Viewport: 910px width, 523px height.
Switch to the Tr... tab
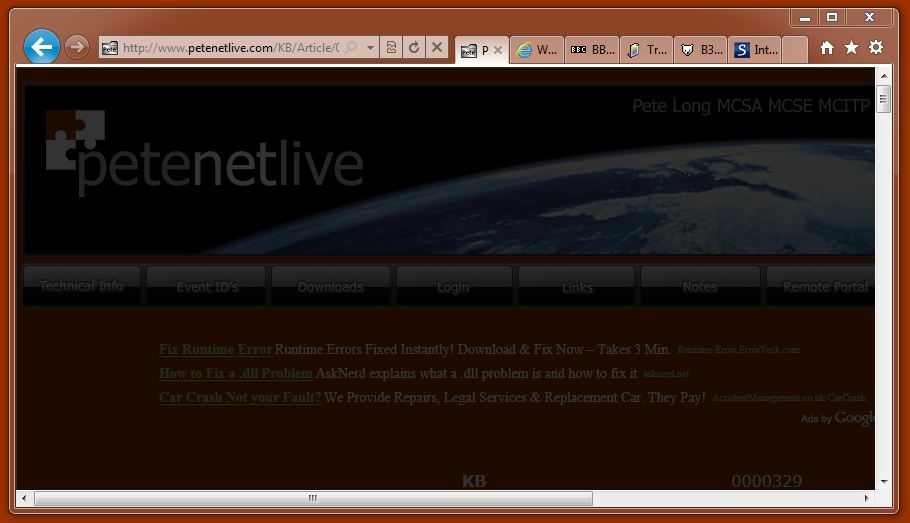647,50
